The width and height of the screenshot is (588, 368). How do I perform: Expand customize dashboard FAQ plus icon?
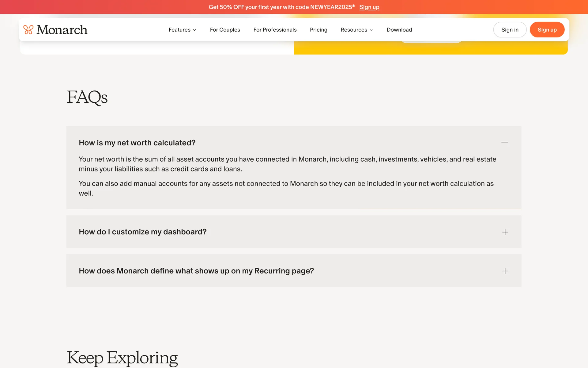pos(505,232)
